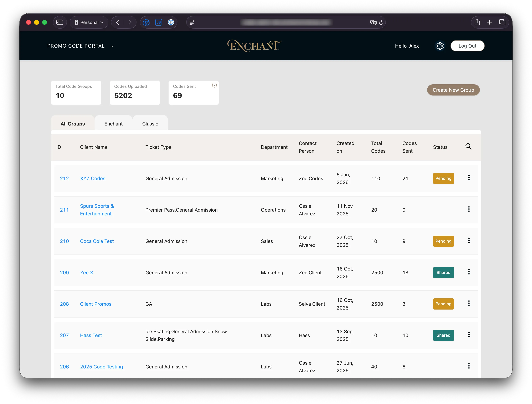Reload the current page

point(381,22)
